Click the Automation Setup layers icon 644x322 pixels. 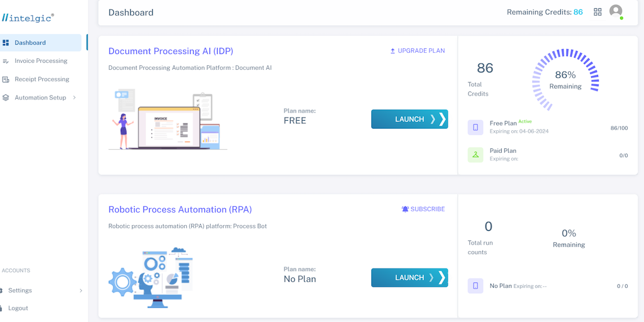[6, 97]
